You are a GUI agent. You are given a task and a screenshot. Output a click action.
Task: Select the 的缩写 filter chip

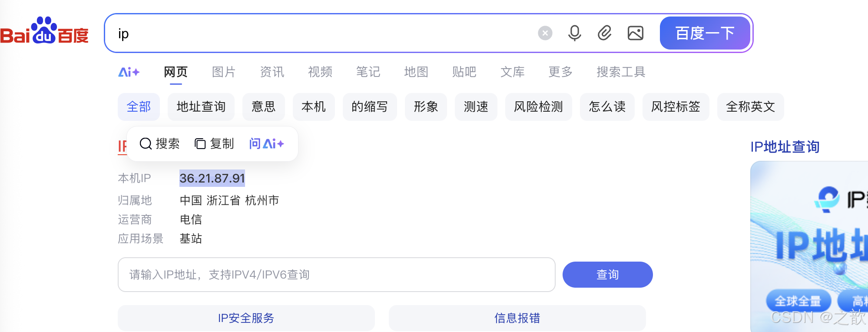coord(370,107)
